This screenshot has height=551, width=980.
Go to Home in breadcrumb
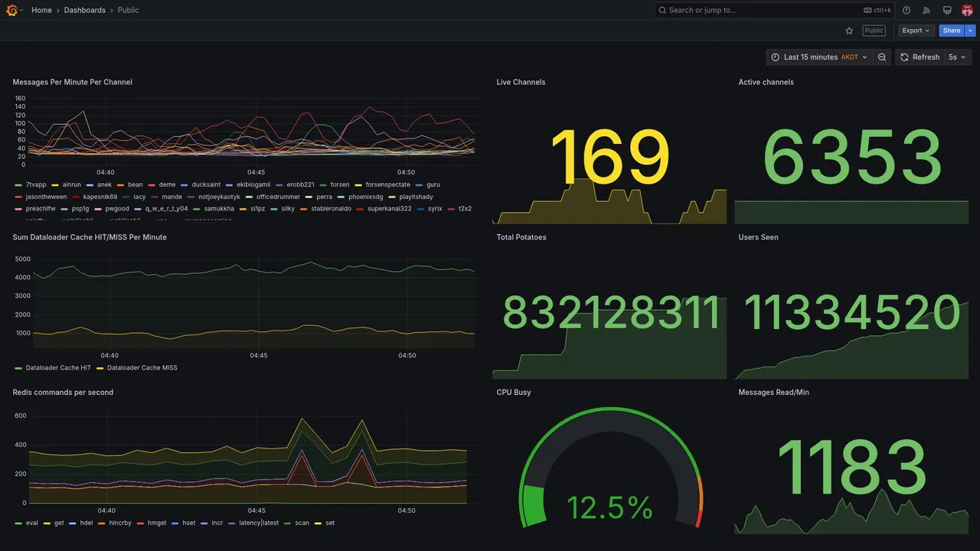[x=41, y=10]
